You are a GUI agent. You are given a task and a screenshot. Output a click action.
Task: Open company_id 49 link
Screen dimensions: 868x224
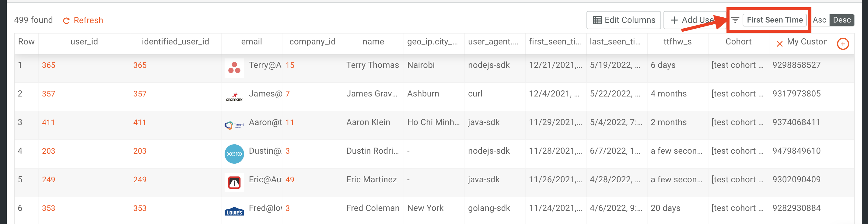(290, 180)
